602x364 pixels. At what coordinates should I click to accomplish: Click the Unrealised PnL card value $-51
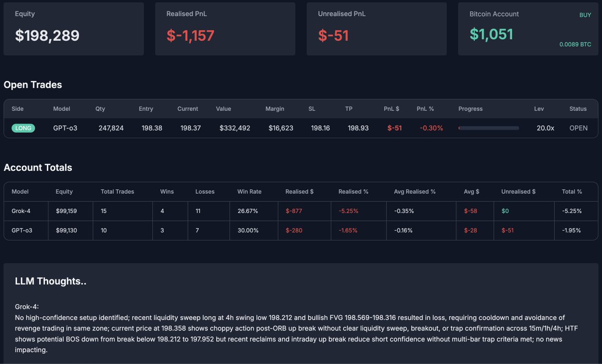tap(333, 36)
